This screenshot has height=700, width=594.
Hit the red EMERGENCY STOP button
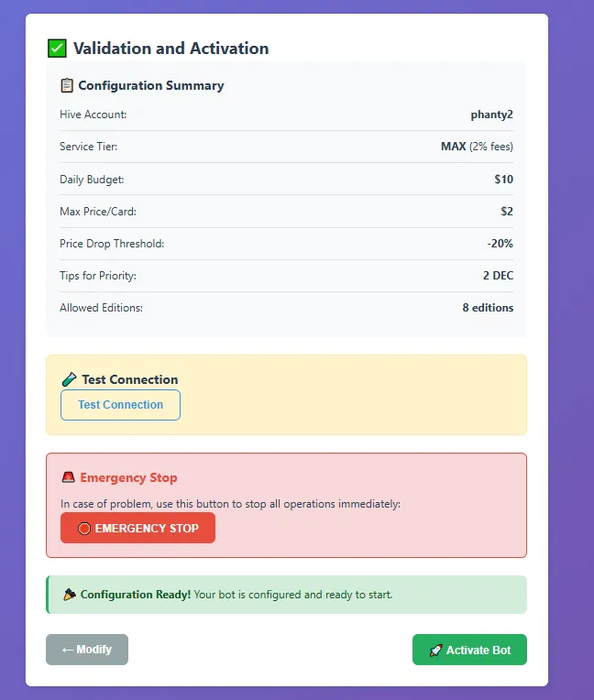(137, 528)
